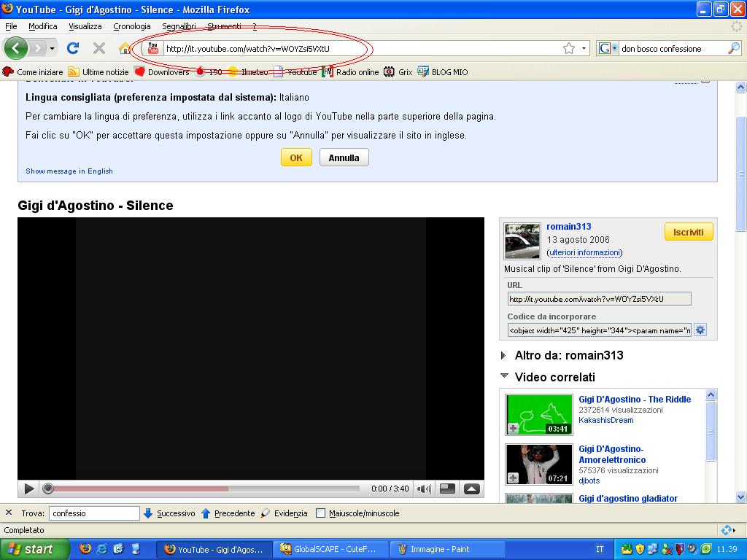Click the video seek handle knob
The height and width of the screenshot is (560, 747).
[x=48, y=489]
